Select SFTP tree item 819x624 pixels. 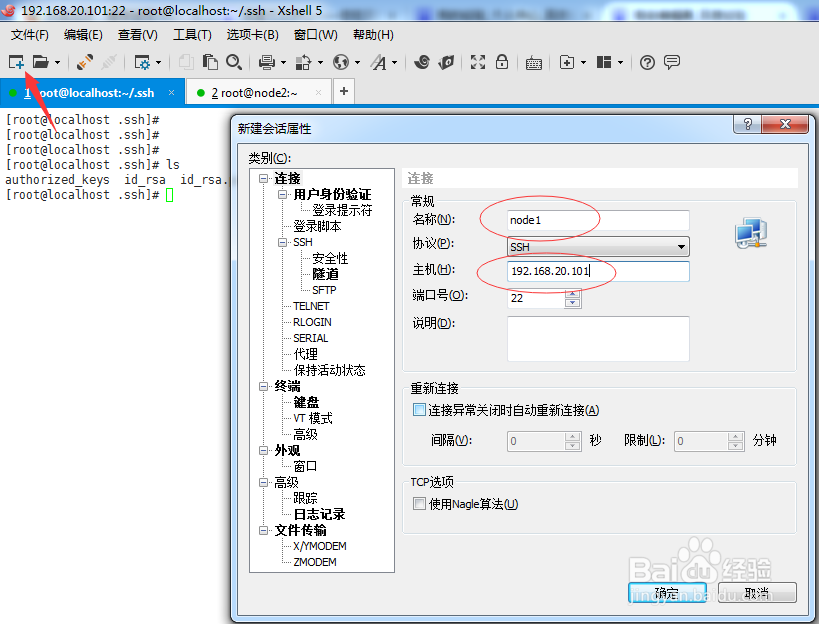pyautogui.click(x=324, y=290)
